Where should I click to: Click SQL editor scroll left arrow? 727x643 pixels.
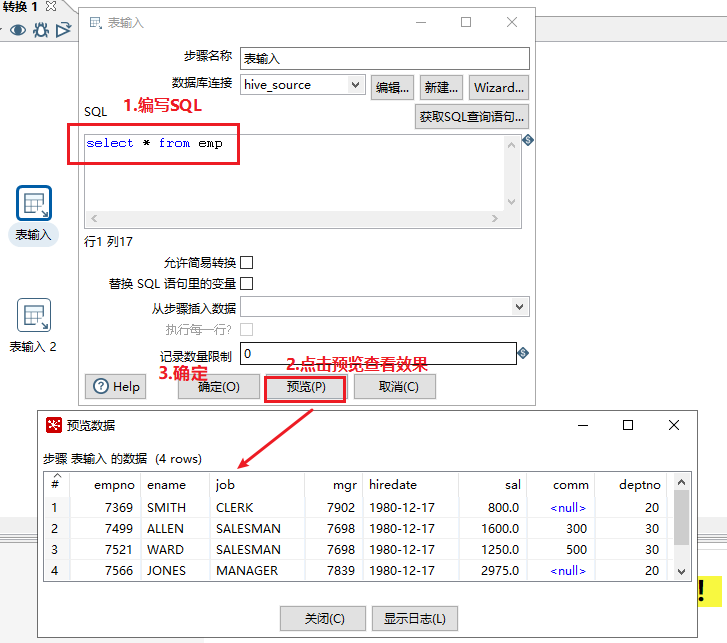[x=94, y=218]
